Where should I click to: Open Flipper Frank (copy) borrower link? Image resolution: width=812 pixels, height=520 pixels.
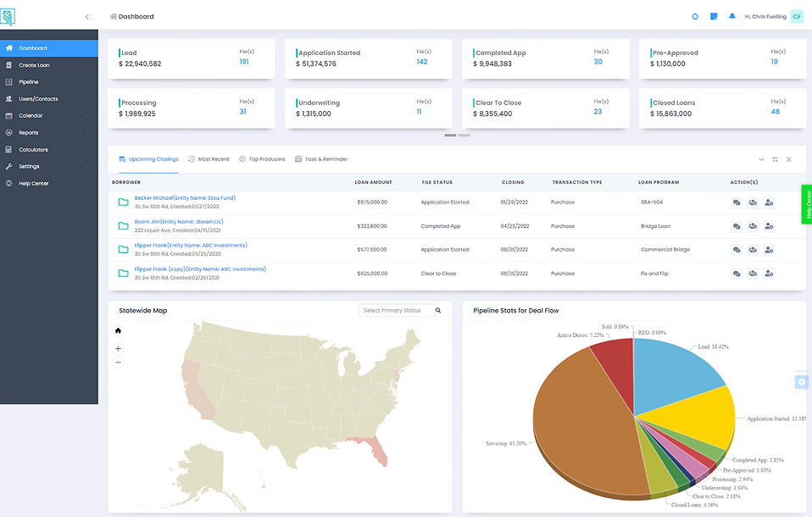[200, 269]
